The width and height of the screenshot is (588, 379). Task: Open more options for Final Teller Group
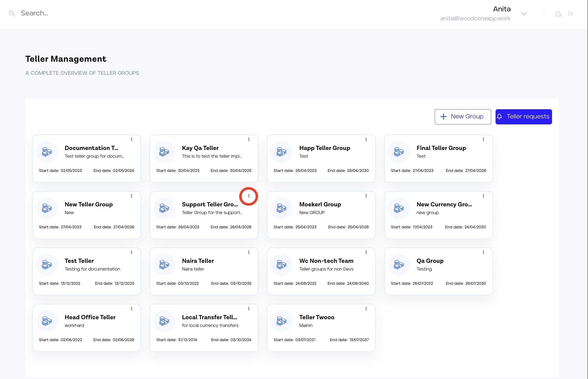[483, 140]
